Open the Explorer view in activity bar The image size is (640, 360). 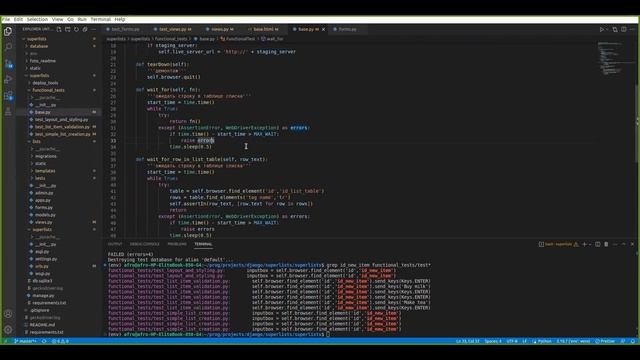8,31
